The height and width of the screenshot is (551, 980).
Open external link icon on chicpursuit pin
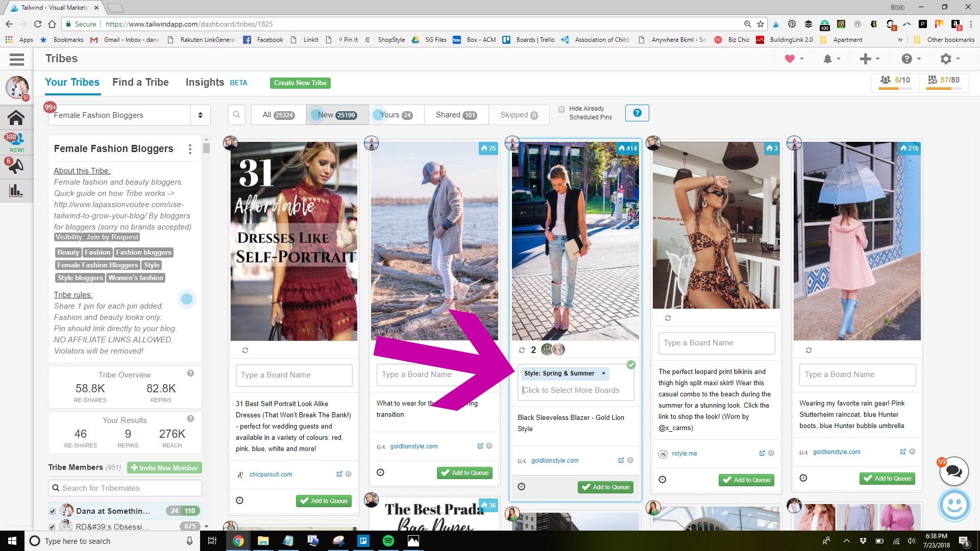click(x=339, y=474)
